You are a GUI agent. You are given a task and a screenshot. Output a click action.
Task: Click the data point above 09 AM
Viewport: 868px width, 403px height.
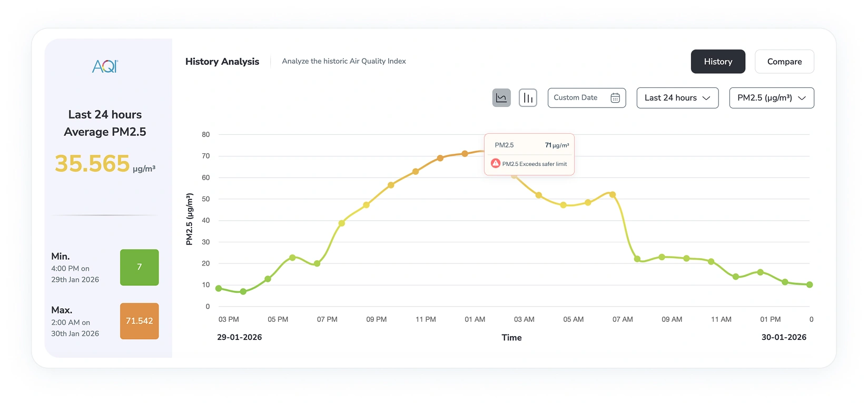pos(662,257)
